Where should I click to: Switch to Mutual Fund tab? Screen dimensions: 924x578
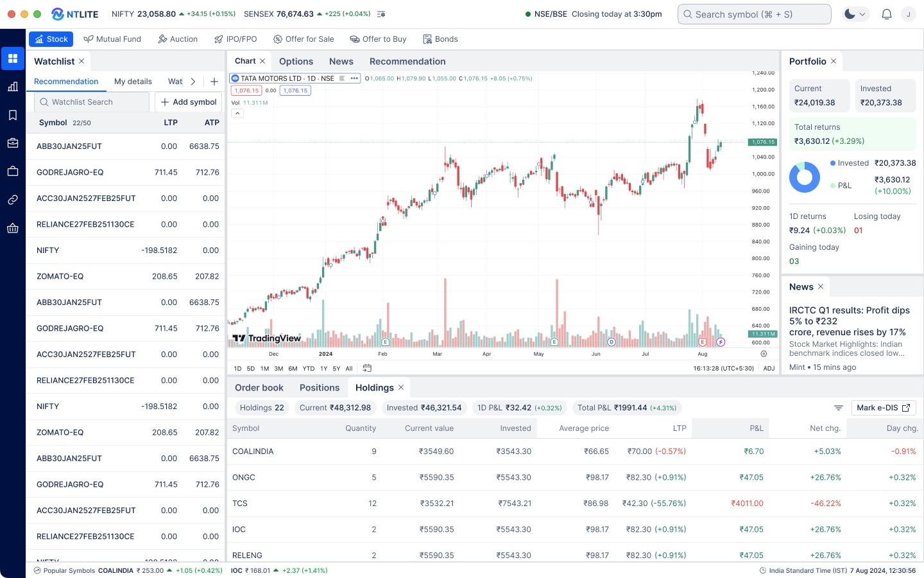(112, 39)
